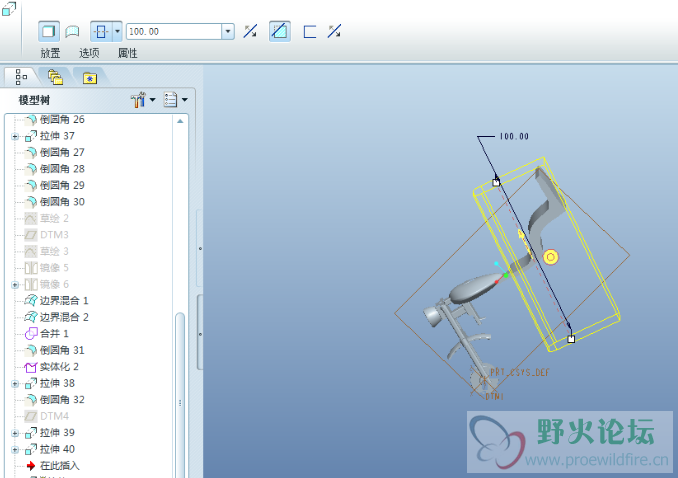Select mirror feature 镜像 5

pos(54,268)
